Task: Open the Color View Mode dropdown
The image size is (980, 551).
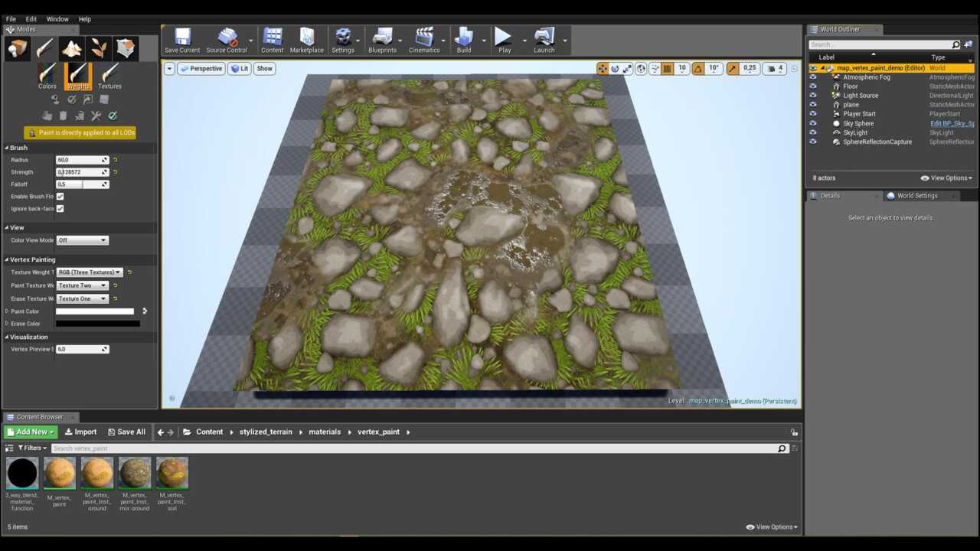Action: (x=82, y=240)
